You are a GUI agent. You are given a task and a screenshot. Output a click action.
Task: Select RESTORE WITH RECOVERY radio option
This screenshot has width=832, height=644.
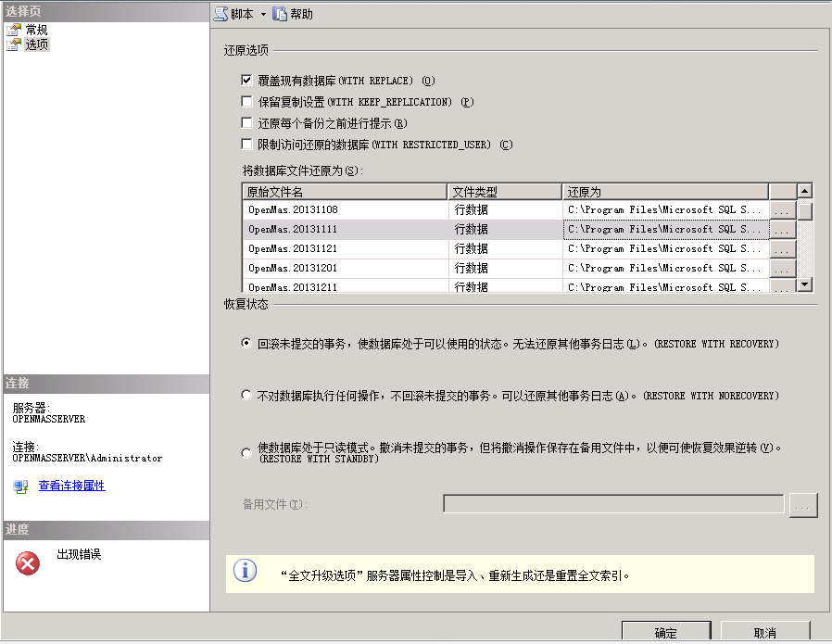[246, 343]
